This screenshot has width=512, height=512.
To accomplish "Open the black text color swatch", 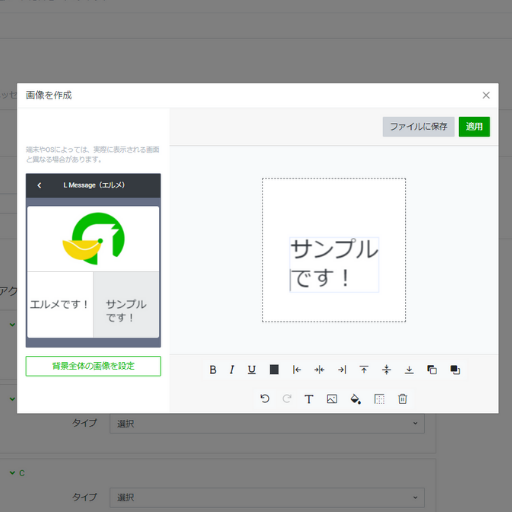I will pos(274,370).
